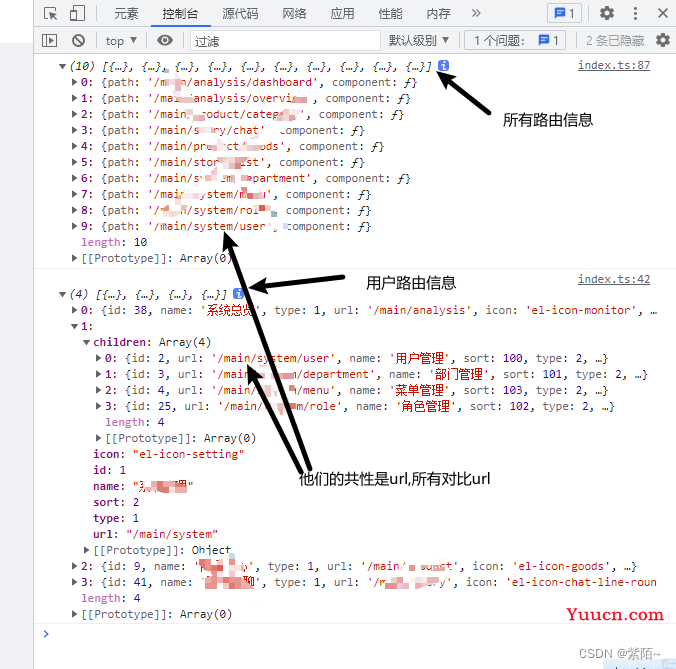Click the icon: "el-icon-setting" property
The image size is (676, 669).
[169, 454]
